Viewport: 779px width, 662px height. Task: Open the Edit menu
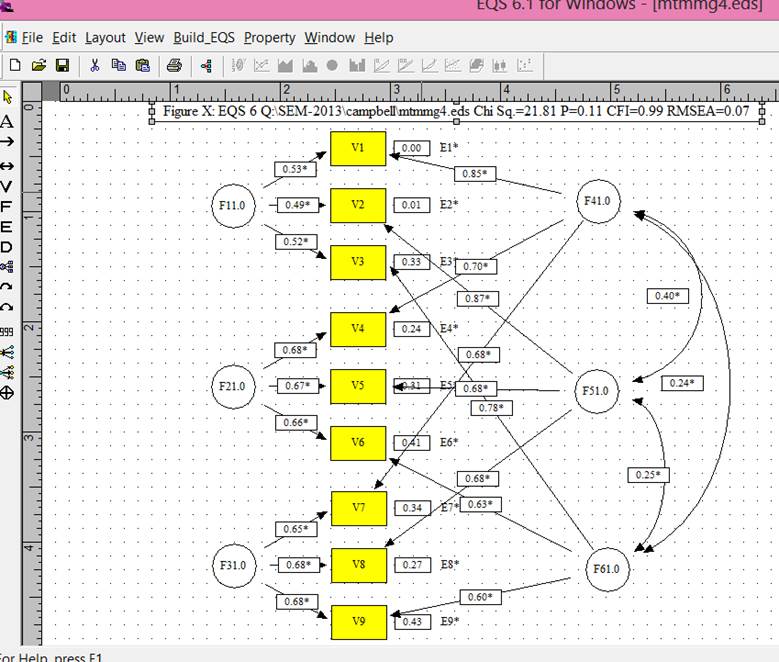64,38
